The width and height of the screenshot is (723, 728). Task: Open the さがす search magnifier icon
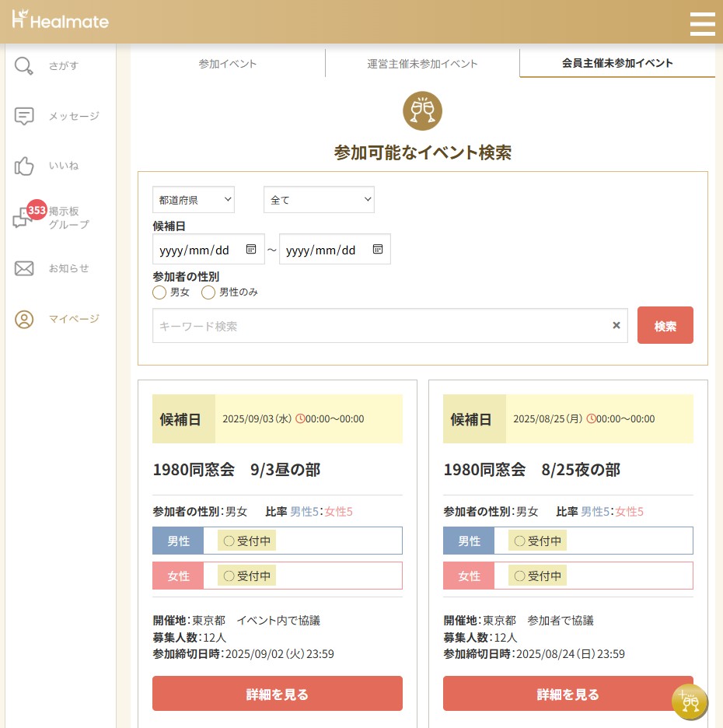[x=24, y=66]
